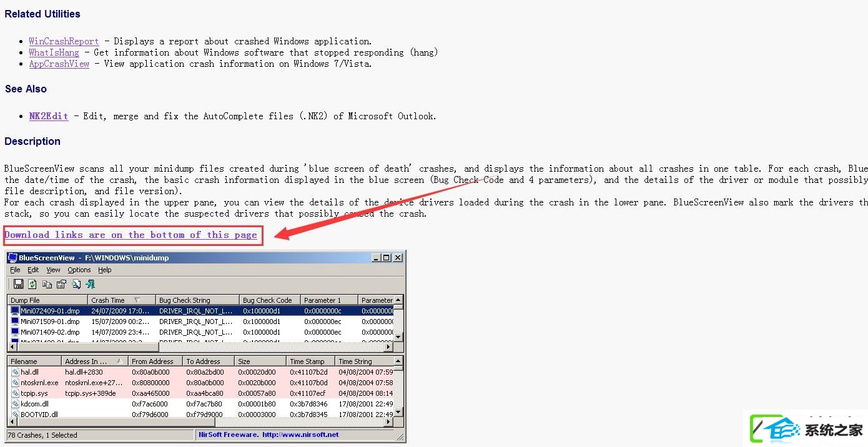Viewport: 868px width, 447px height.
Task: Follow the WinCrashReport link
Action: [64, 41]
